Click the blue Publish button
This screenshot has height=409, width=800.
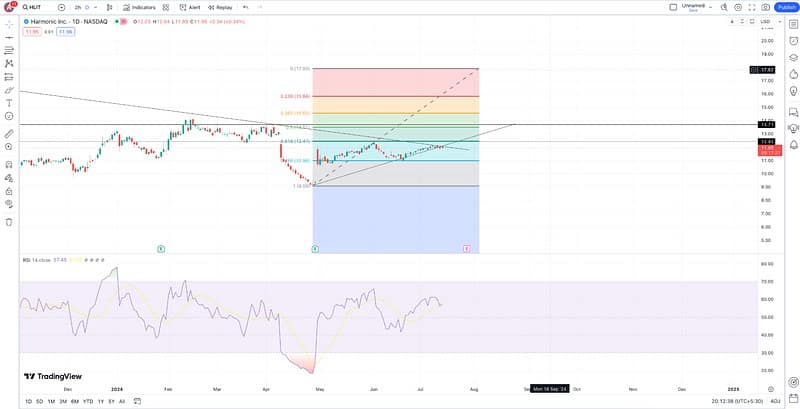pos(786,7)
